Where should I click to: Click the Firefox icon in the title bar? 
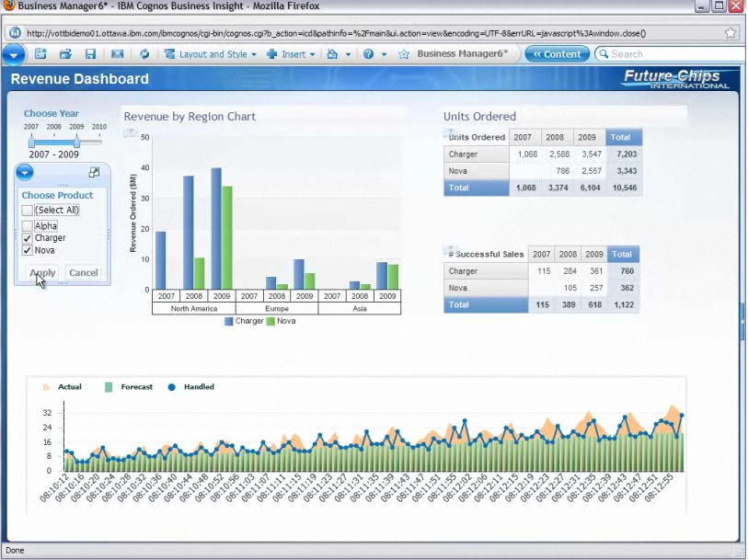point(8,6)
